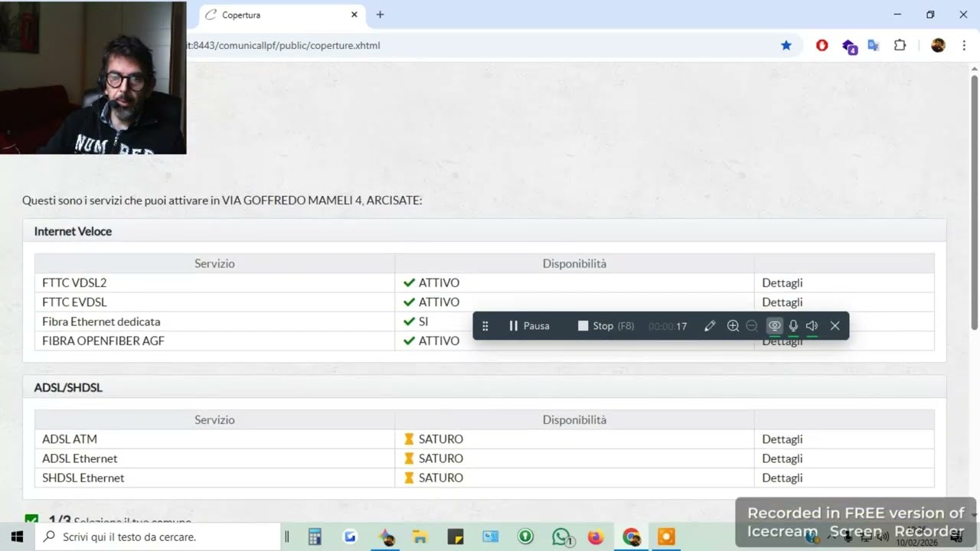980x551 pixels.
Task: Select the ADSL ATM service cell
Action: click(x=214, y=439)
